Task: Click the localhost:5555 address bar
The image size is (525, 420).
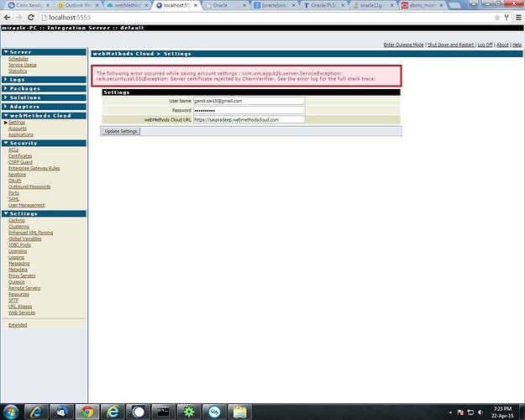Action: pos(266,18)
